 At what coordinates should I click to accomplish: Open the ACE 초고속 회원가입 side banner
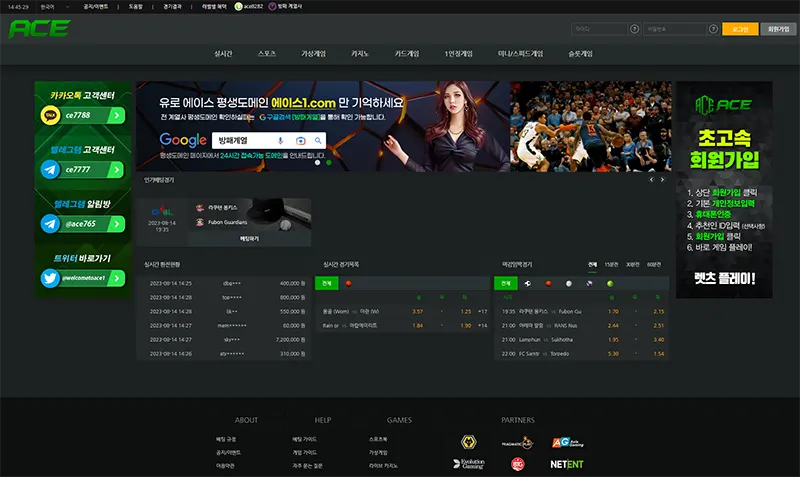pyautogui.click(x=724, y=190)
